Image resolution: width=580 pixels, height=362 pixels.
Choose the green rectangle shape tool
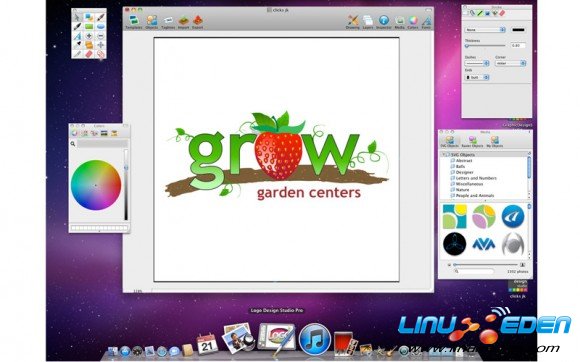pos(89,27)
